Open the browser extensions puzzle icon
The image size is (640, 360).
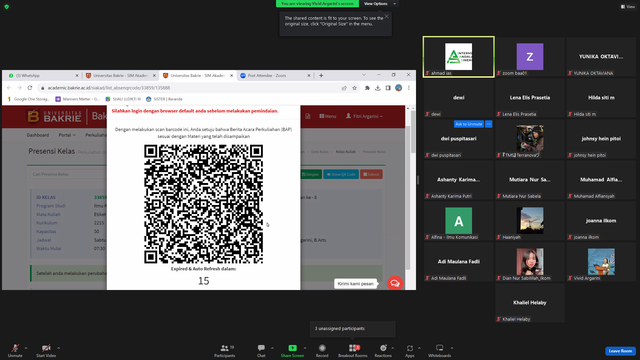[x=367, y=88]
